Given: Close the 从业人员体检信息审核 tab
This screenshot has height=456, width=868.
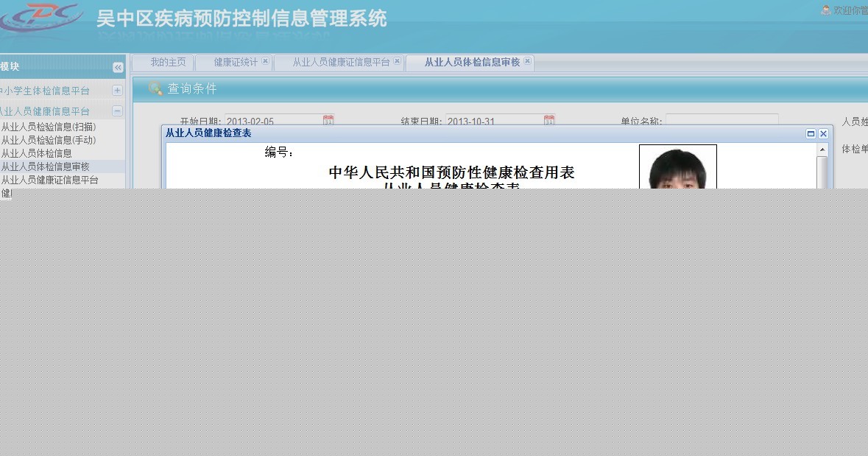Looking at the screenshot, I should 528,61.
